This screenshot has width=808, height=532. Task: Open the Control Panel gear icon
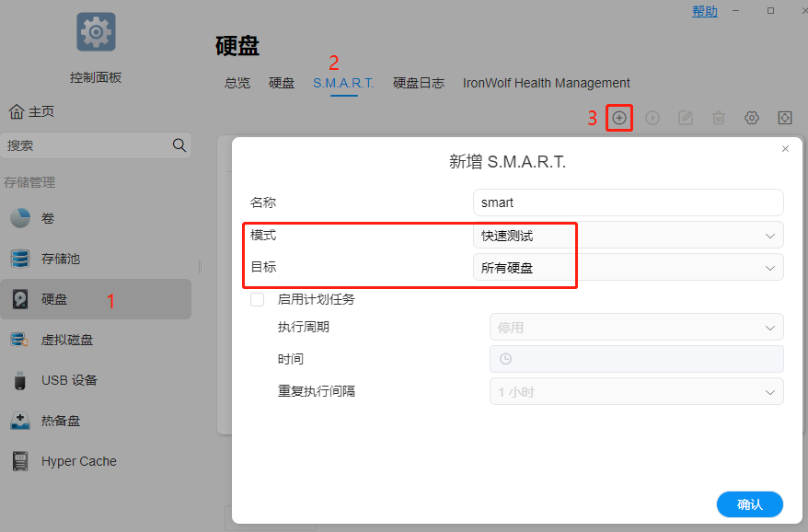(x=96, y=32)
